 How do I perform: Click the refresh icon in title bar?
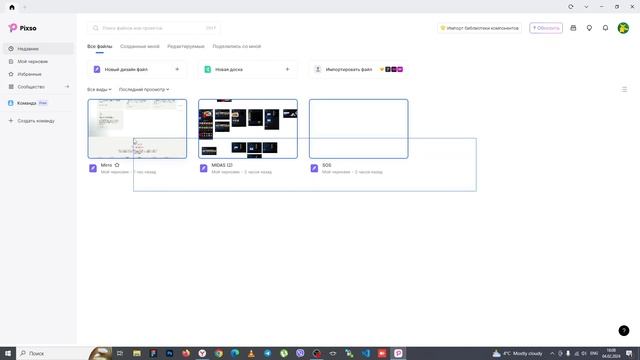[x=571, y=7]
